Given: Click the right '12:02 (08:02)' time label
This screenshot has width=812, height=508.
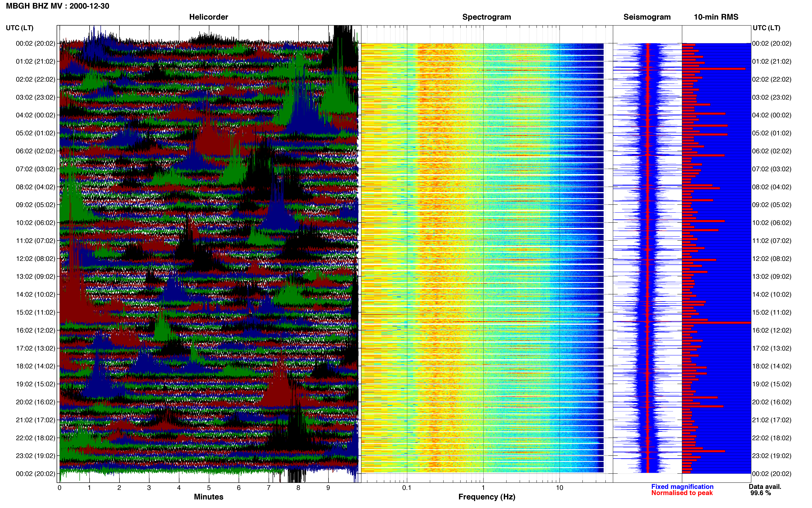Looking at the screenshot, I should click(772, 259).
